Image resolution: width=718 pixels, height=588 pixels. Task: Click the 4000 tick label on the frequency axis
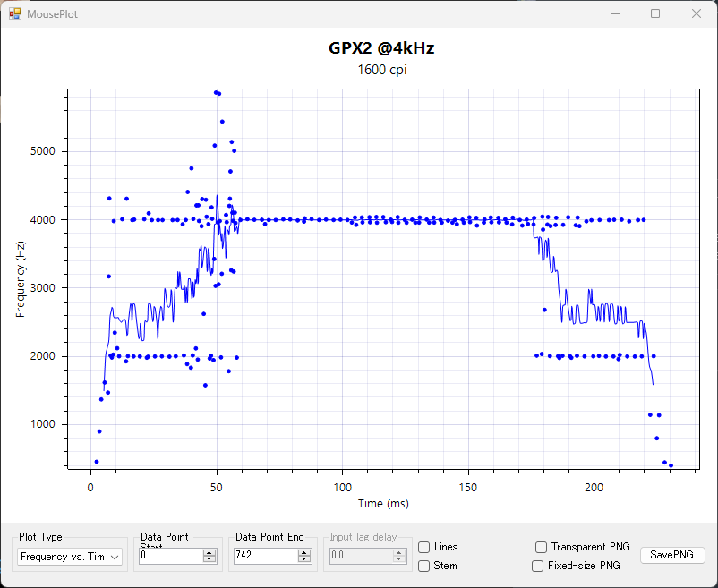point(43,220)
